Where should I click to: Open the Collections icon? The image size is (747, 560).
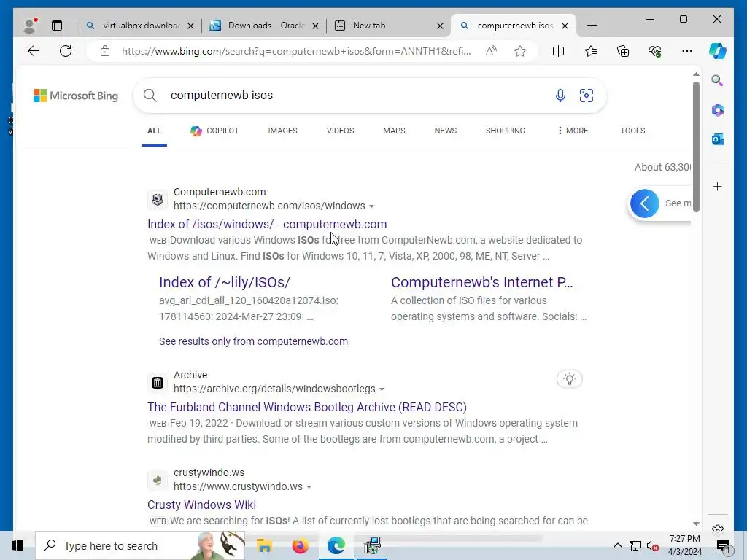623,51
